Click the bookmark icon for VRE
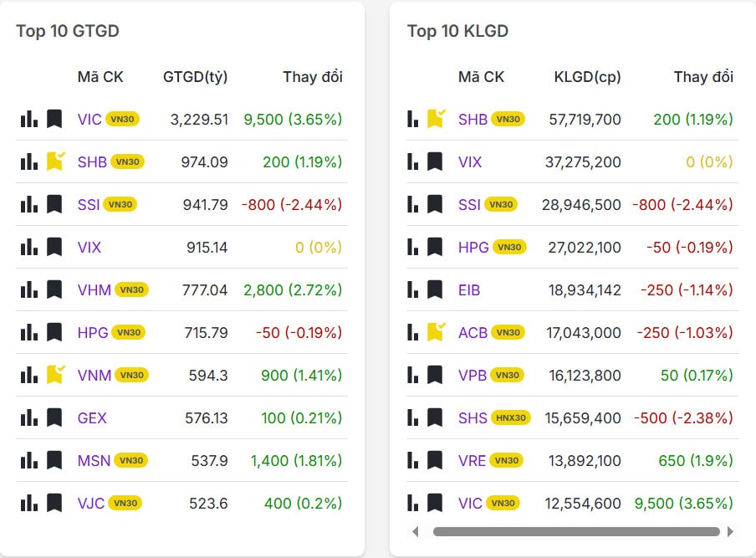 (x=437, y=460)
